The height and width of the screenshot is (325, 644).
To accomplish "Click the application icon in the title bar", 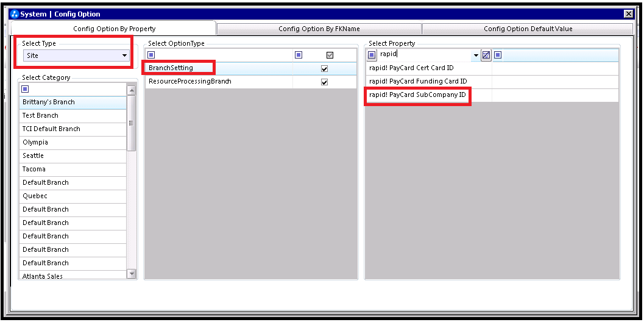I will coord(15,14).
